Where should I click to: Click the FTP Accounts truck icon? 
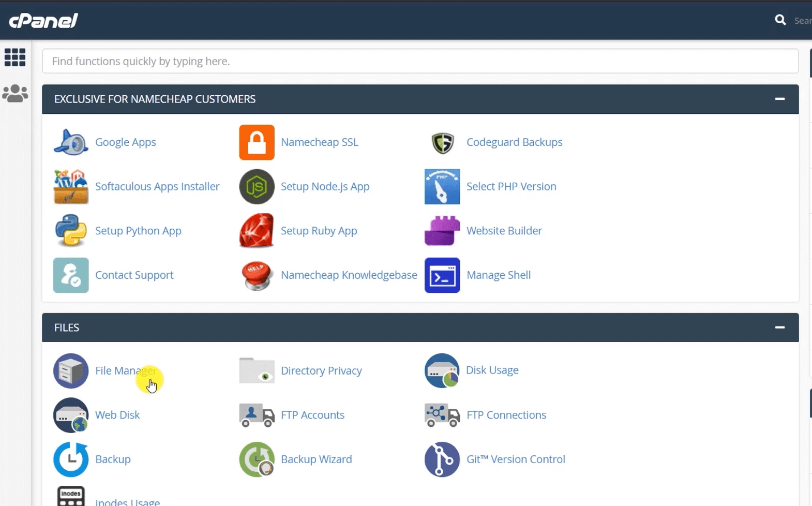(x=257, y=415)
